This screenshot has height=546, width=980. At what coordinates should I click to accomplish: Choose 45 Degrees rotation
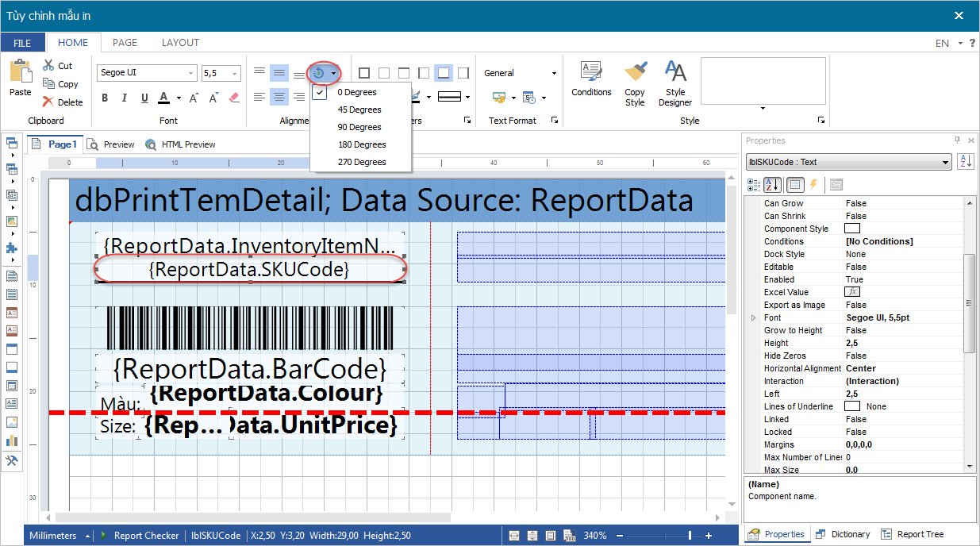pyautogui.click(x=359, y=110)
